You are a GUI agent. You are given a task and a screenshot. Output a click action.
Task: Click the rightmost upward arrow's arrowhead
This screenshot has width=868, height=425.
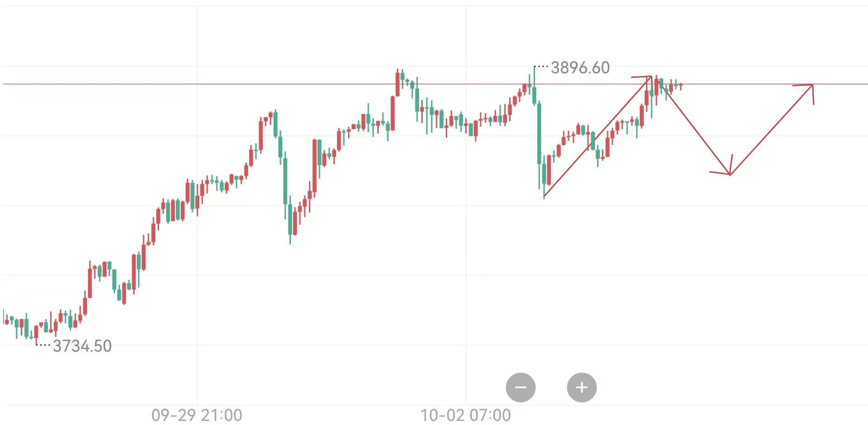[812, 85]
